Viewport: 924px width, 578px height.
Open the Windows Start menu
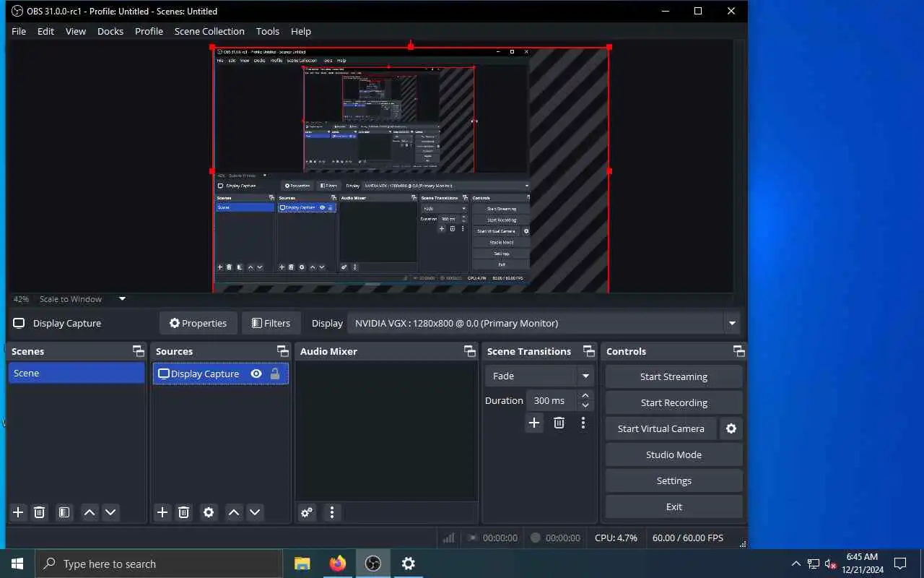(17, 564)
